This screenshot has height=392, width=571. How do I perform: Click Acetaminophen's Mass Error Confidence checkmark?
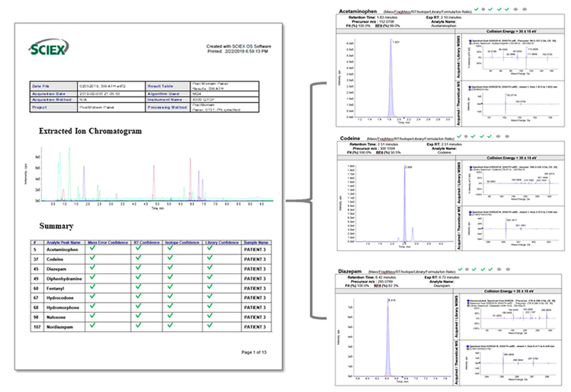point(92,249)
